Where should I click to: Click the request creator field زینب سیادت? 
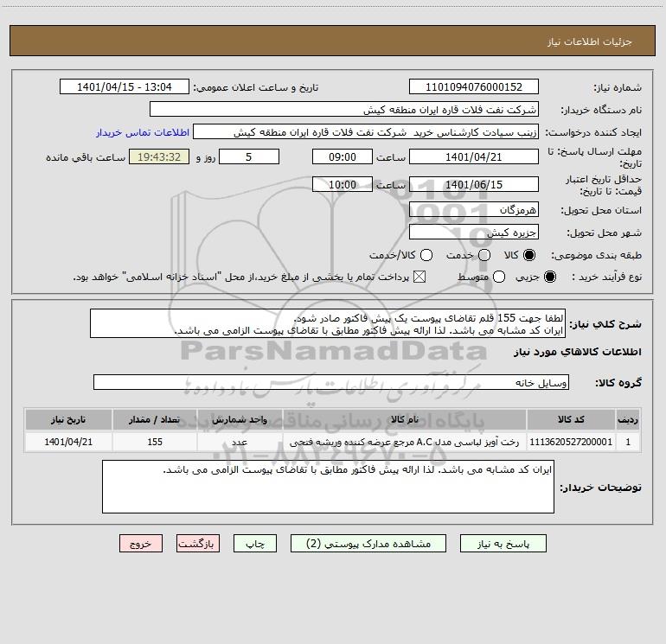(366, 131)
